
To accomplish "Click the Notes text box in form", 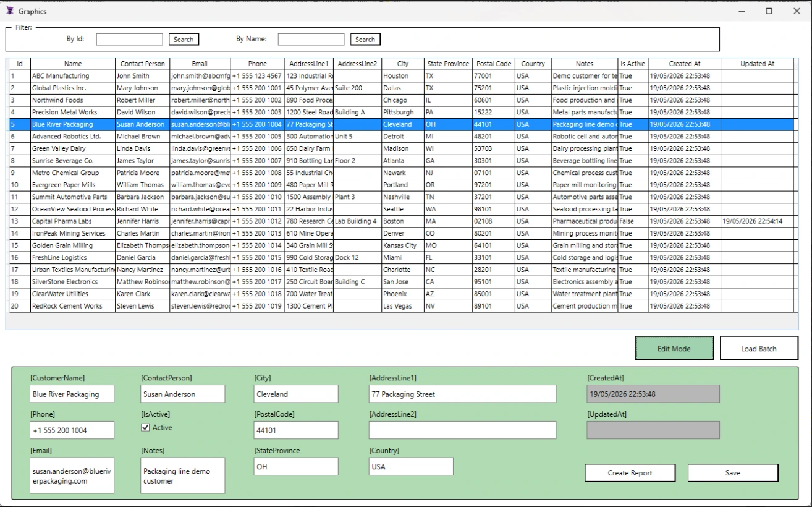I will tap(183, 475).
